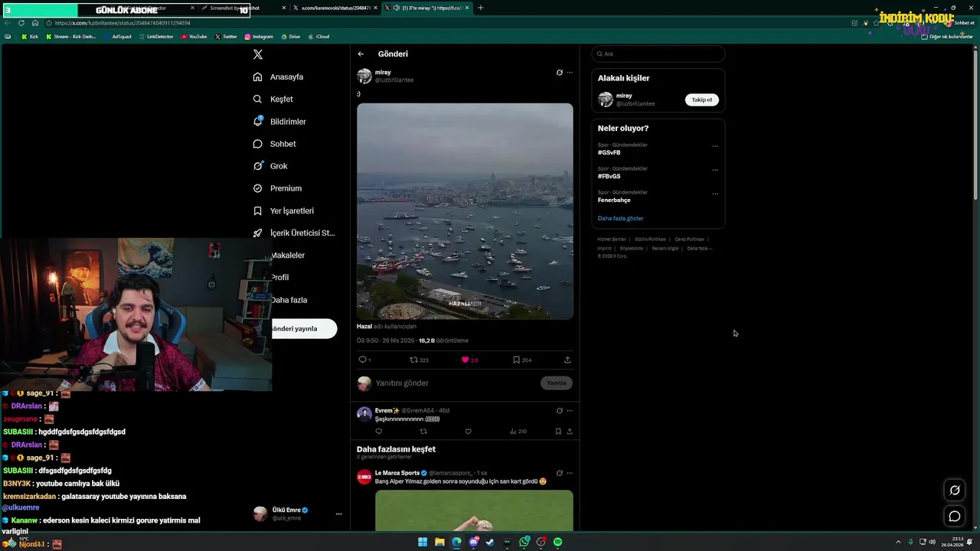Viewport: 980px width, 551px height.
Task: Open İçerik Üreticisi Stüdyosu item
Action: point(294,233)
